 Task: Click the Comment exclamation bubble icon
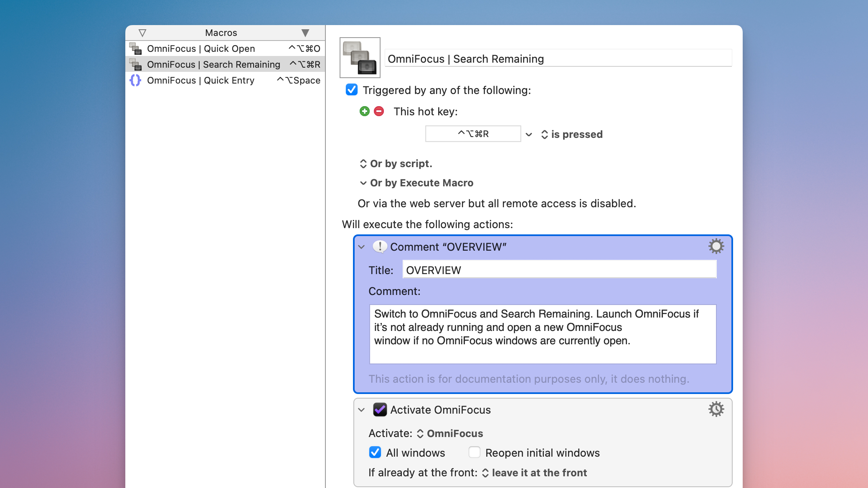click(380, 247)
